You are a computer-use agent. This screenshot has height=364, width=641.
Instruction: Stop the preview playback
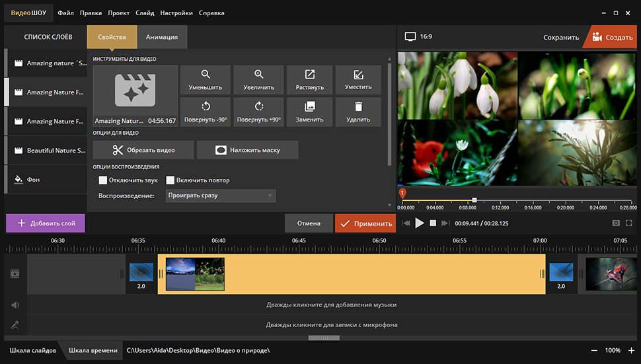pyautogui.click(x=433, y=223)
